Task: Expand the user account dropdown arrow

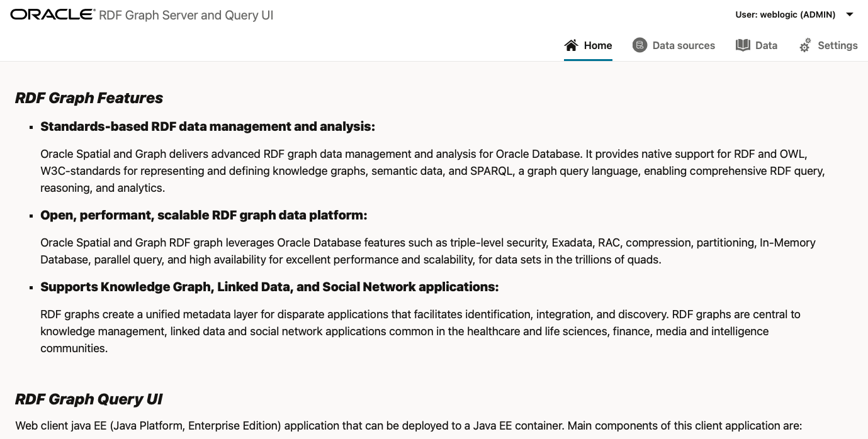Action: coord(850,14)
